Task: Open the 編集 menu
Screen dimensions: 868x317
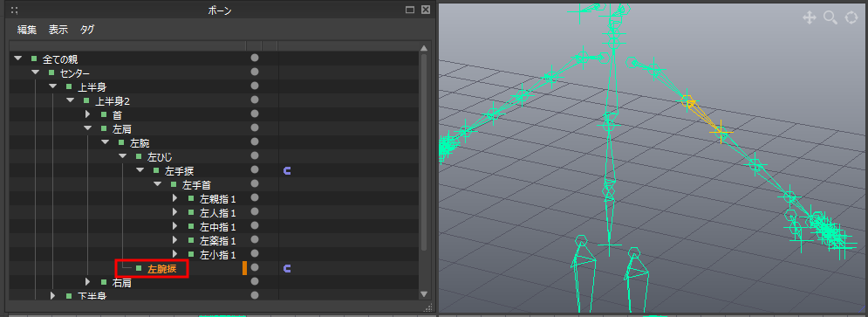Action: pyautogui.click(x=27, y=30)
